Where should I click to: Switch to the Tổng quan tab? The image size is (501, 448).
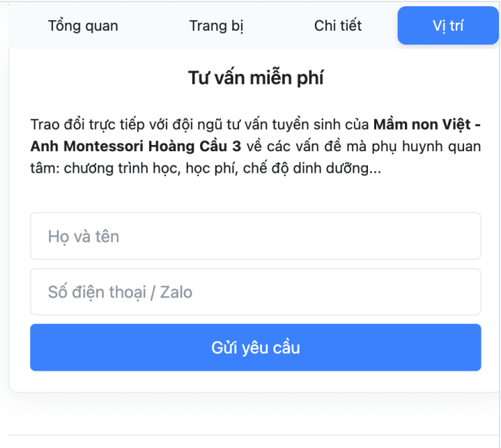pyautogui.click(x=83, y=26)
